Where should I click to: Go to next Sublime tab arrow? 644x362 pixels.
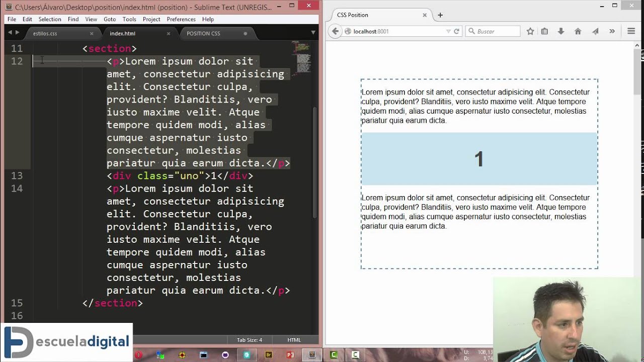(17, 33)
